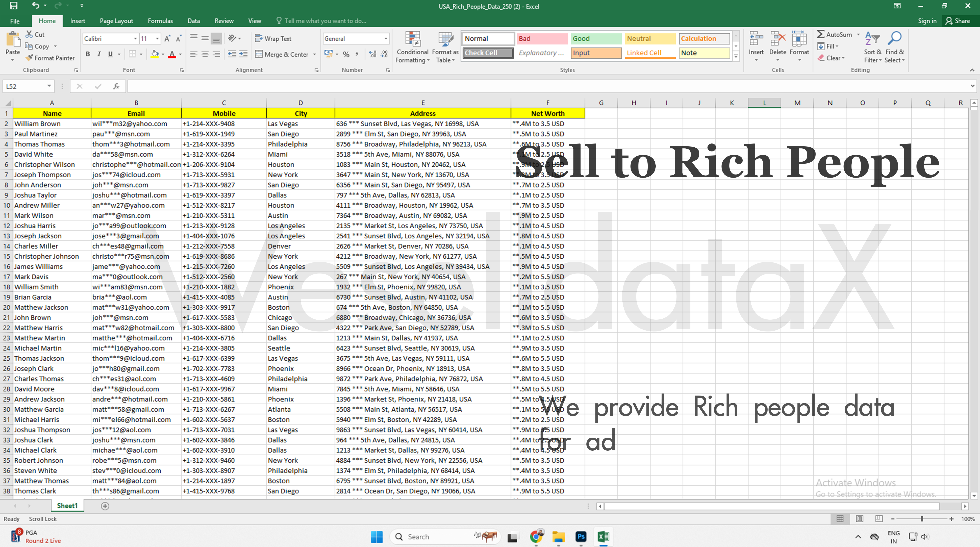Open Sort & Filter menu
Viewport: 980px width, 547px height.
872,47
